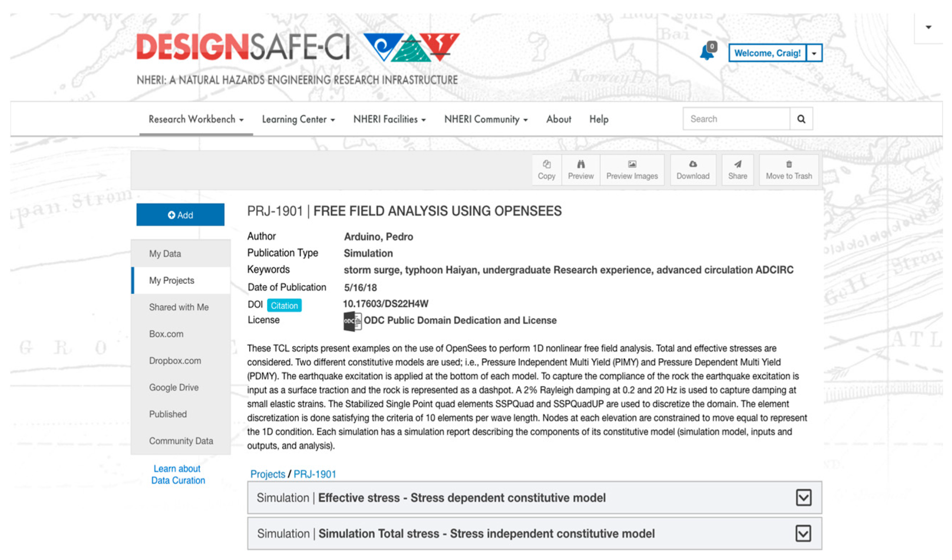Open the Research Workbench menu
Screen dimensions: 952x560
[196, 119]
